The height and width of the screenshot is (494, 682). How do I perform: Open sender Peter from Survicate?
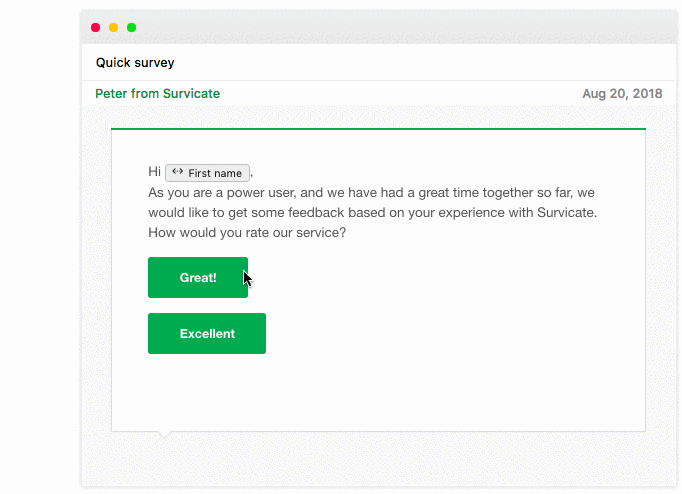coord(157,93)
